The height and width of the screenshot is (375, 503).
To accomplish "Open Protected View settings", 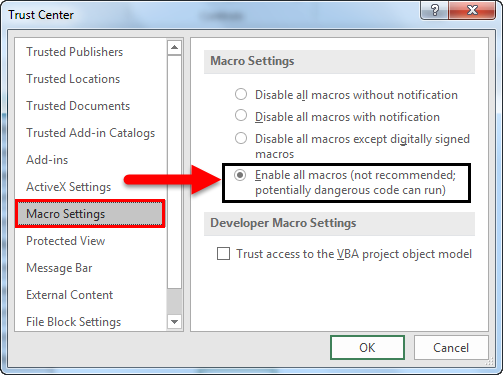I will pos(66,241).
